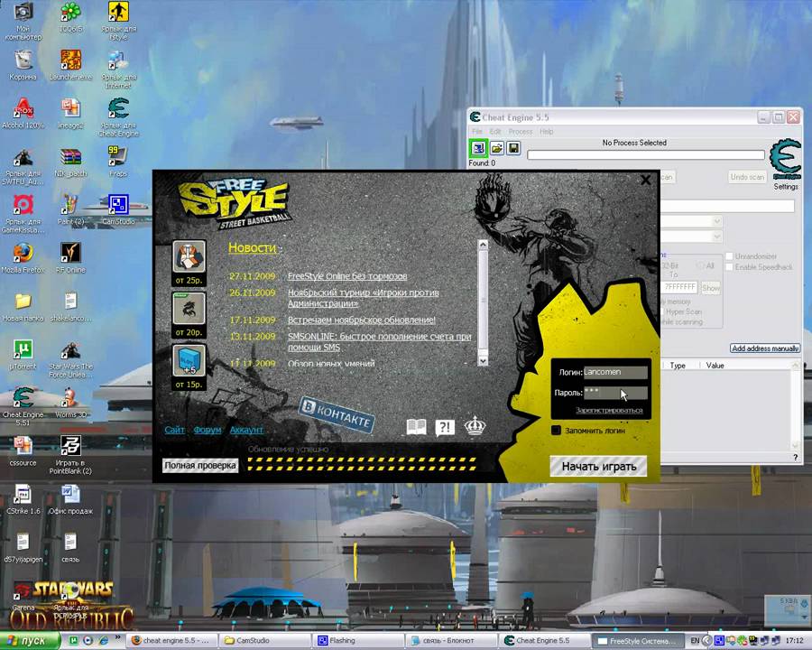Click the Пароль password field

coord(615,393)
